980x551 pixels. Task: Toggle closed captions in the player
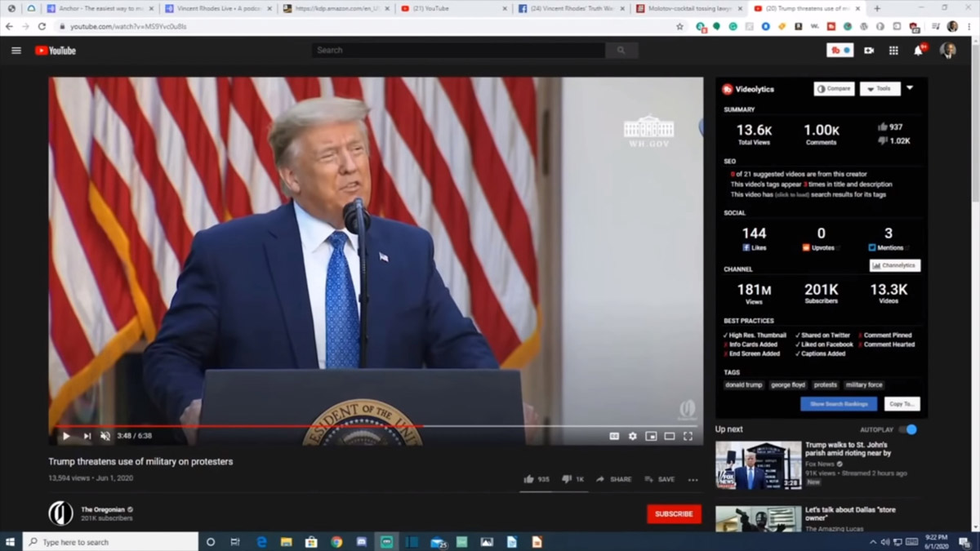click(x=614, y=436)
